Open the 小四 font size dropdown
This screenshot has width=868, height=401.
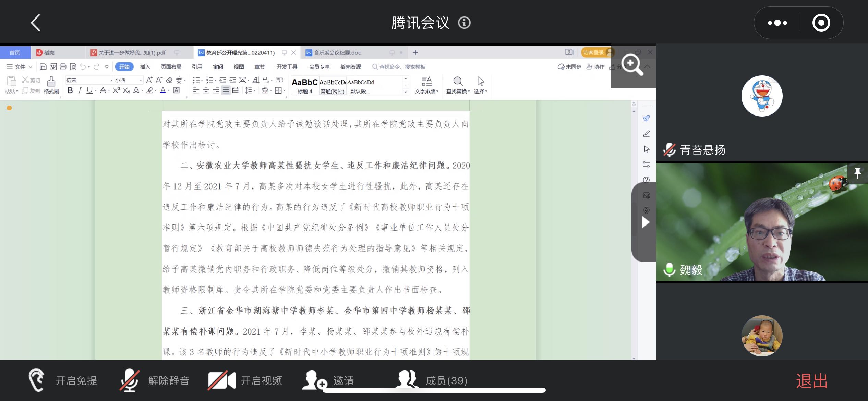coord(141,80)
